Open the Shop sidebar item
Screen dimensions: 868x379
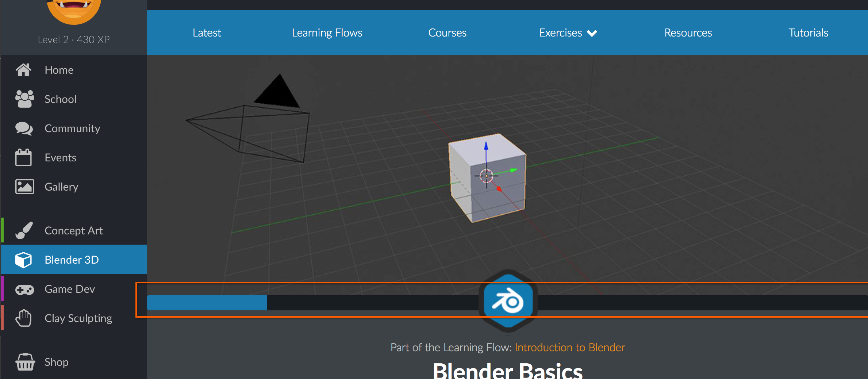74,362
